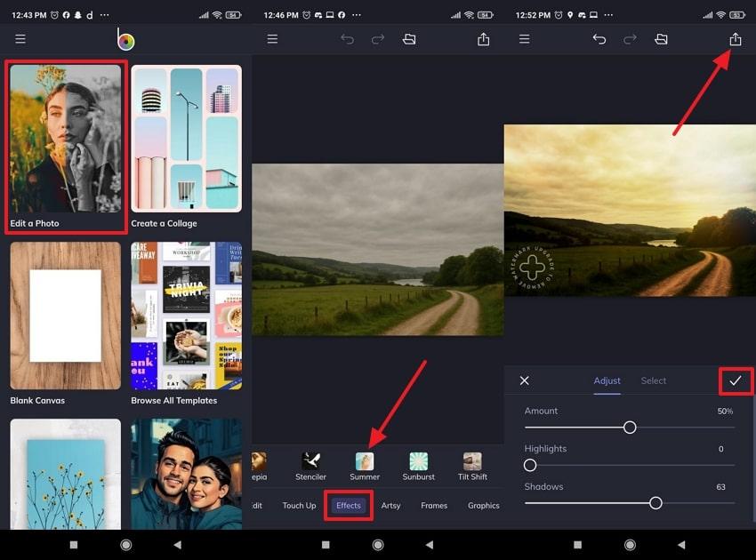Click the Amount slider handle
Image resolution: width=756 pixels, height=560 pixels.
(630, 428)
